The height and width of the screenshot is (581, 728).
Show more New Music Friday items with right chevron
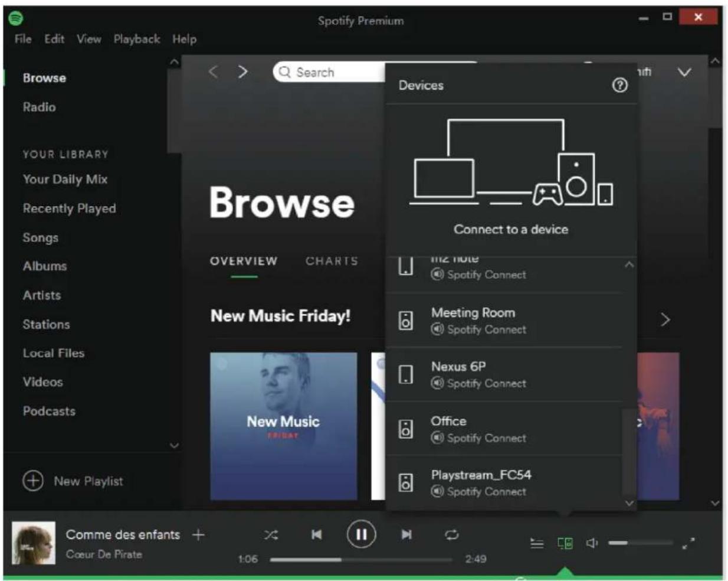(x=665, y=319)
